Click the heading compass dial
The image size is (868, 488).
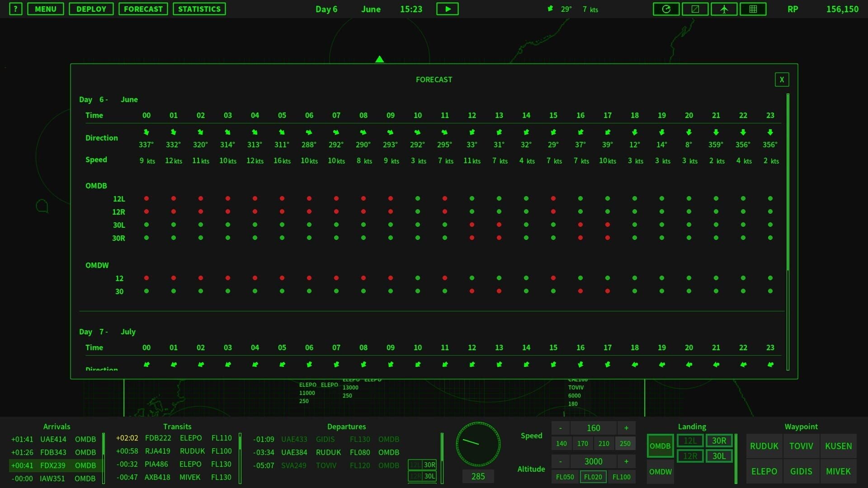pos(478,444)
